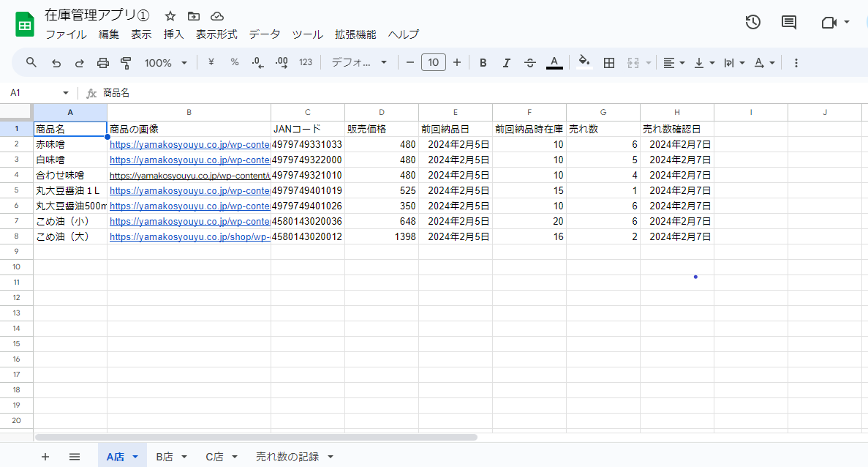
Task: Toggle italic formatting
Action: pyautogui.click(x=506, y=63)
